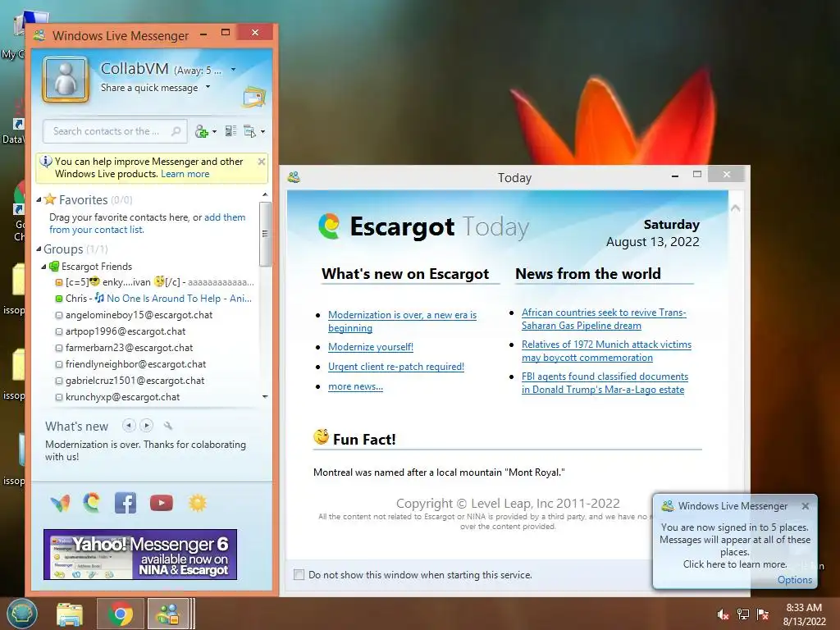Click the Start orb button

click(21, 614)
